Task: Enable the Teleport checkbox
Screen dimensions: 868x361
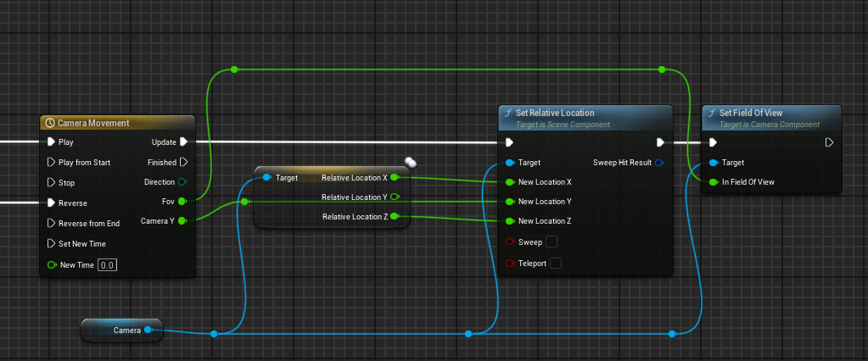Action: click(x=556, y=264)
